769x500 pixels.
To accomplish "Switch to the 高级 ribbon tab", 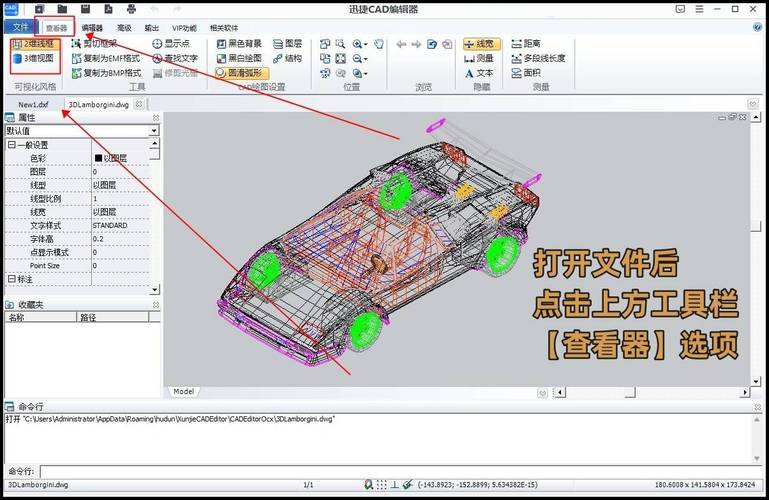I will coord(124,28).
